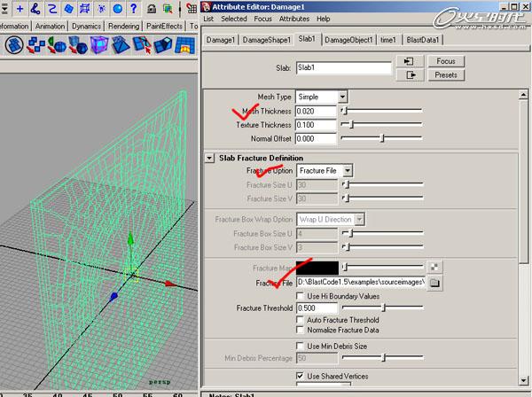Switch to the Damage1 tab
Viewport: 532px width, 397px height.
tap(220, 40)
